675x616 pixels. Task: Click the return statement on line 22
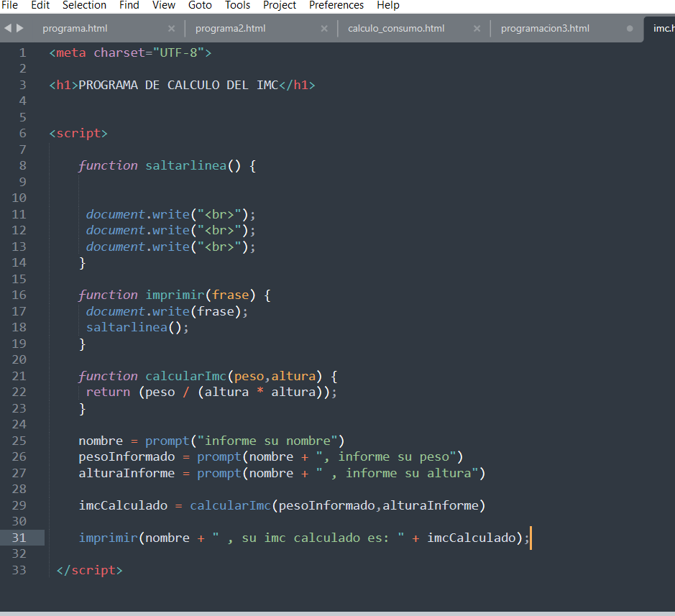click(211, 392)
